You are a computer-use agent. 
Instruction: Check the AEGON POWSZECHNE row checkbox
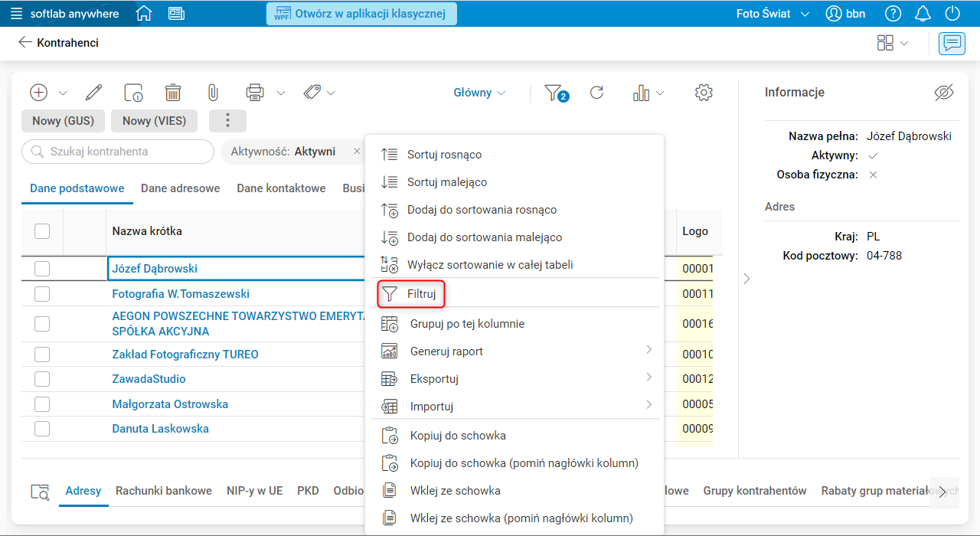(x=42, y=324)
